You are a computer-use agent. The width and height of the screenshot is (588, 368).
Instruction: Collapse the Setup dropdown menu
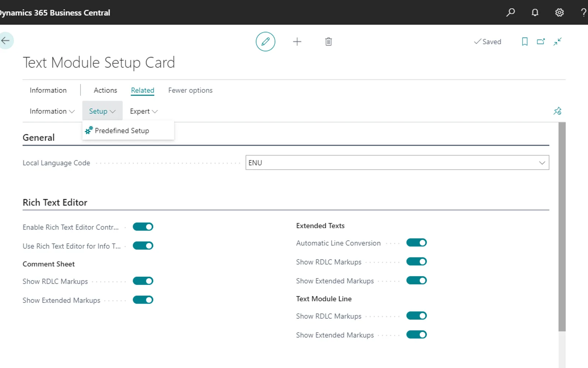[x=102, y=111]
